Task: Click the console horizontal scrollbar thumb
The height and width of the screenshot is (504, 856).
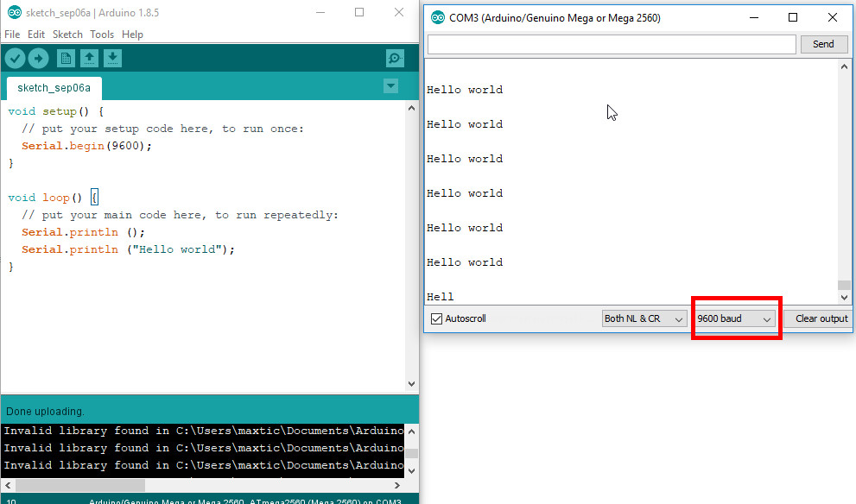Action: click(80, 485)
